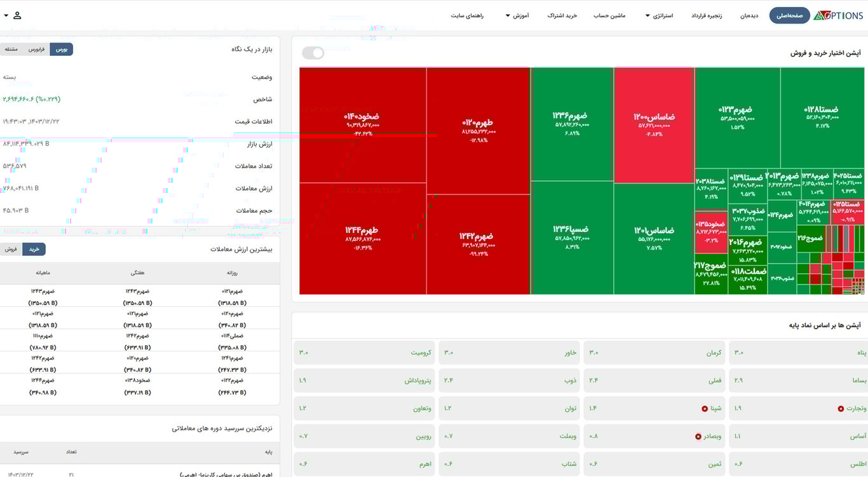Go to دیدبان in navigation bar
Screen dimensions: 868x477
pyautogui.click(x=749, y=15)
